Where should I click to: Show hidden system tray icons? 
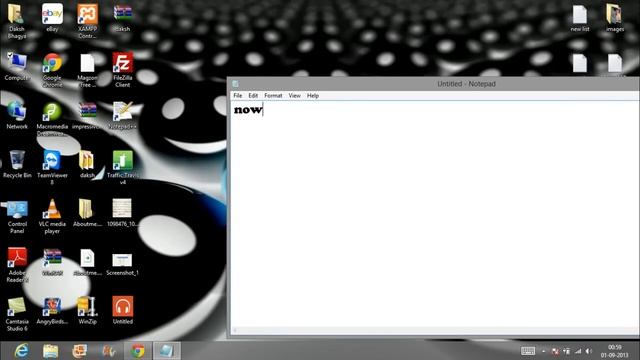click(544, 351)
